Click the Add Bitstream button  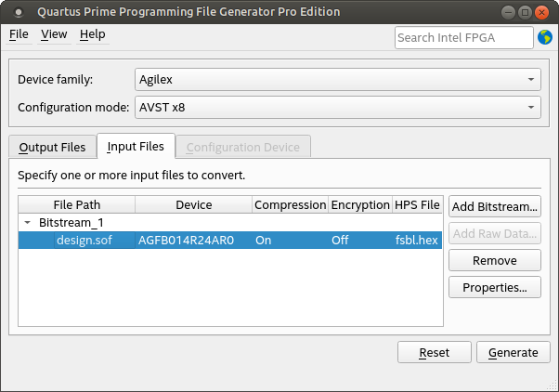(x=494, y=205)
